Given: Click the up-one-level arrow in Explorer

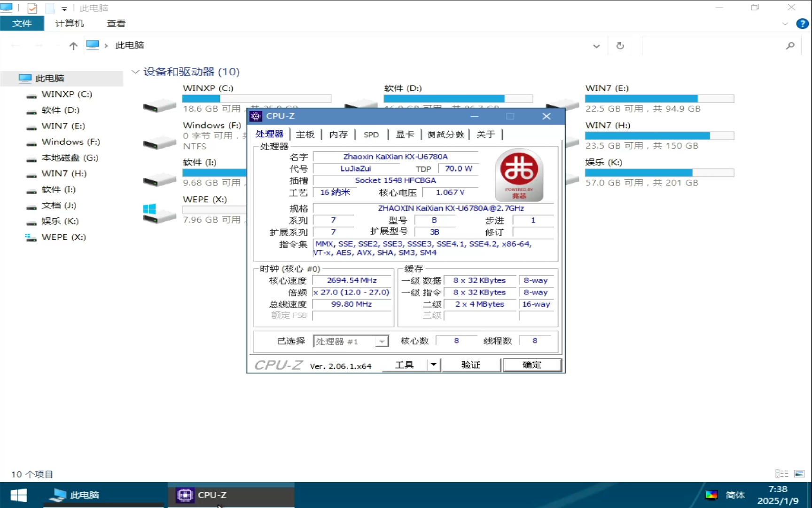Looking at the screenshot, I should click(73, 46).
